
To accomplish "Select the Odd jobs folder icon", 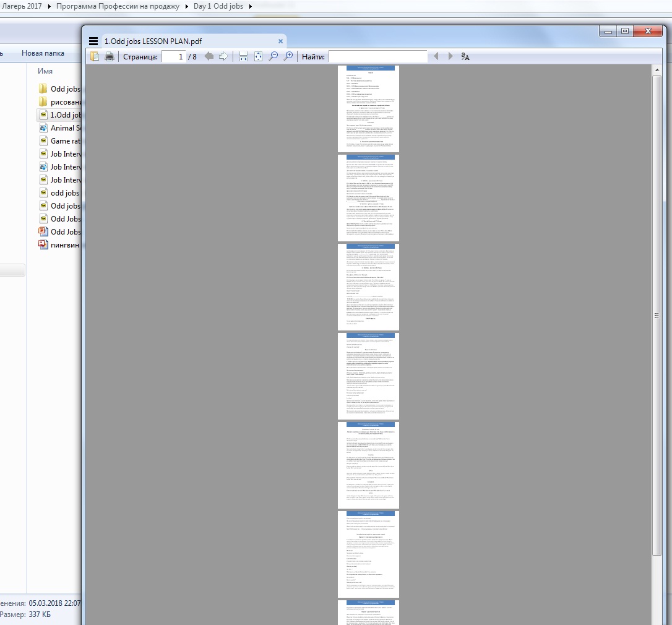I will point(43,88).
